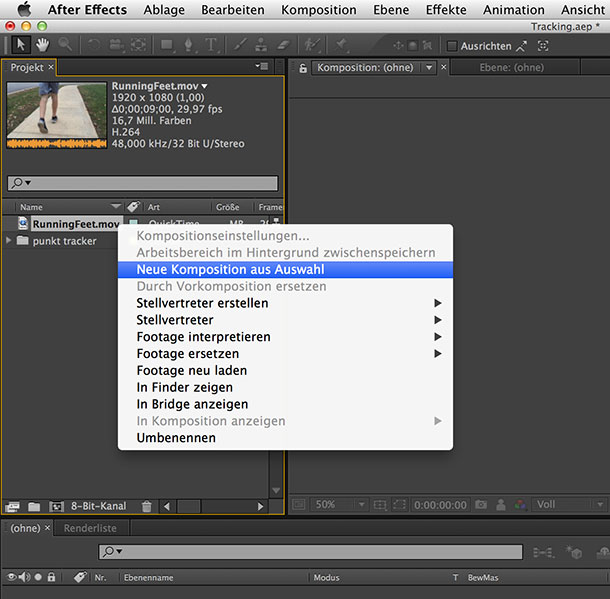Select the Type text tool
The width and height of the screenshot is (610, 599).
[x=211, y=45]
